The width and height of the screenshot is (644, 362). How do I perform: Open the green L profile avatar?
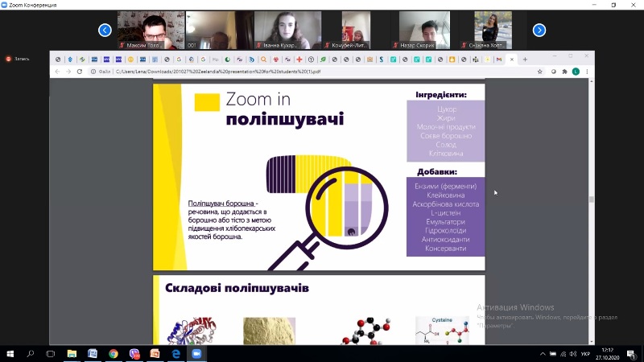(x=576, y=72)
